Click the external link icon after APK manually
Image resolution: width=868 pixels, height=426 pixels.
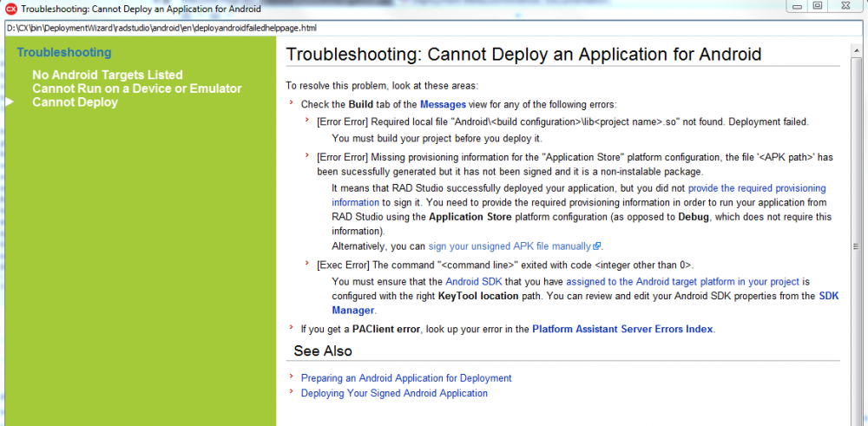pos(596,246)
